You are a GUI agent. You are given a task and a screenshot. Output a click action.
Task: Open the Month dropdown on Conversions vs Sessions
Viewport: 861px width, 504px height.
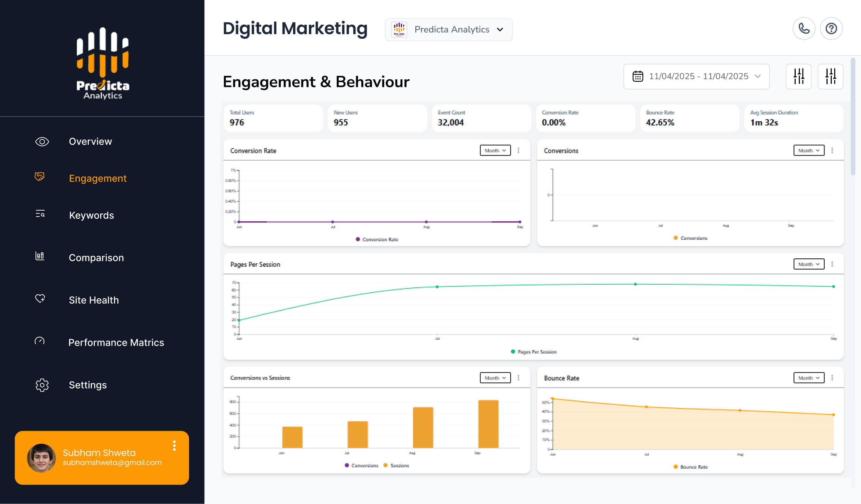point(495,378)
